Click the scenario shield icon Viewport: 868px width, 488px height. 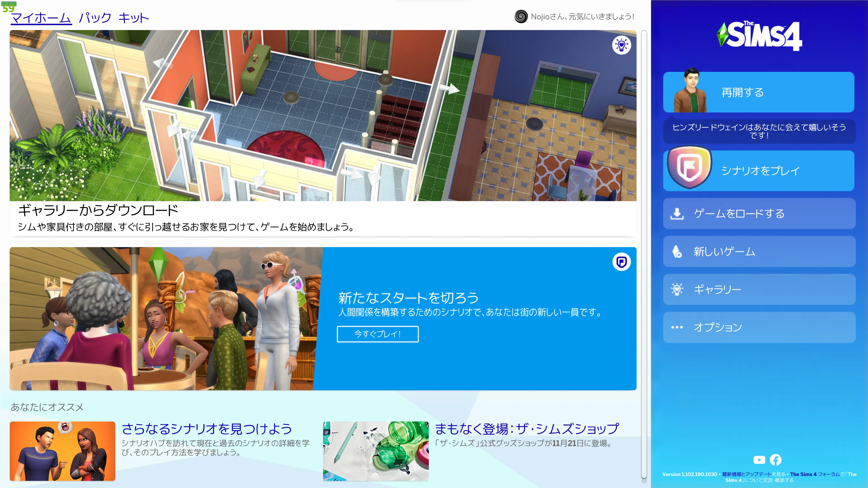[x=689, y=167]
